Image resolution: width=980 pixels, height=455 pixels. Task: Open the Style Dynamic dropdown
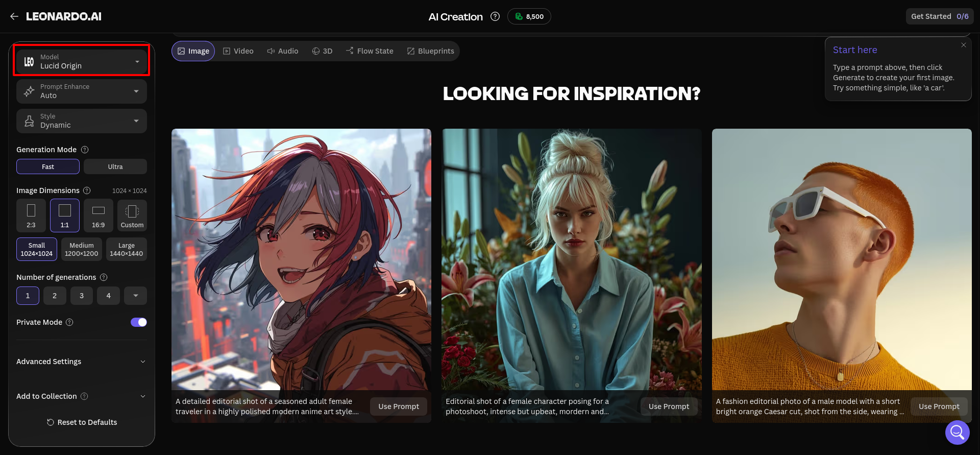click(x=82, y=121)
